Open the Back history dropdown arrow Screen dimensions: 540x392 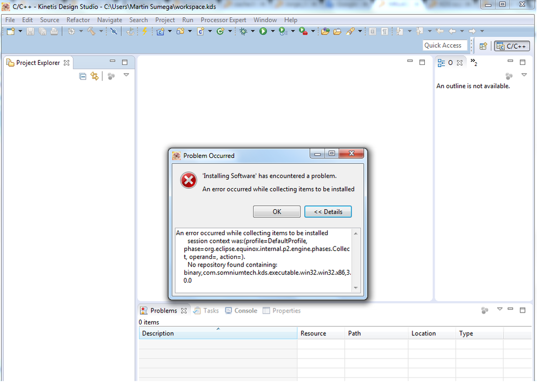[462, 31]
